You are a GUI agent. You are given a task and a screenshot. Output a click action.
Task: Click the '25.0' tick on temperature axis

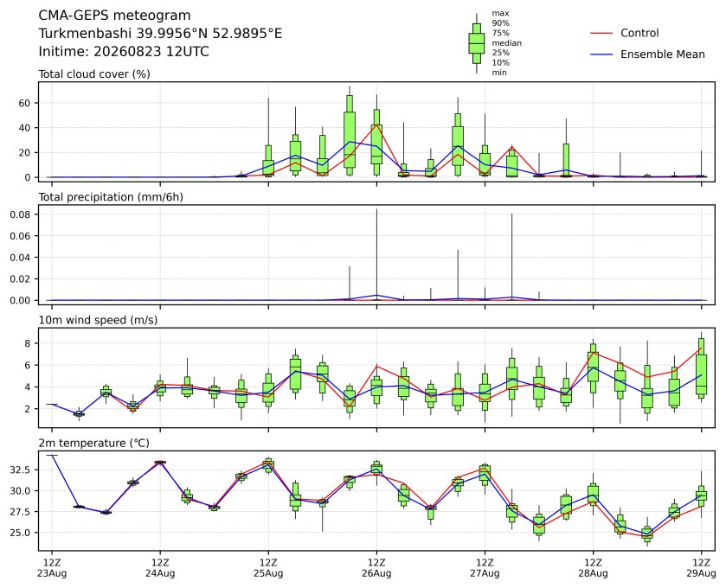click(x=22, y=533)
